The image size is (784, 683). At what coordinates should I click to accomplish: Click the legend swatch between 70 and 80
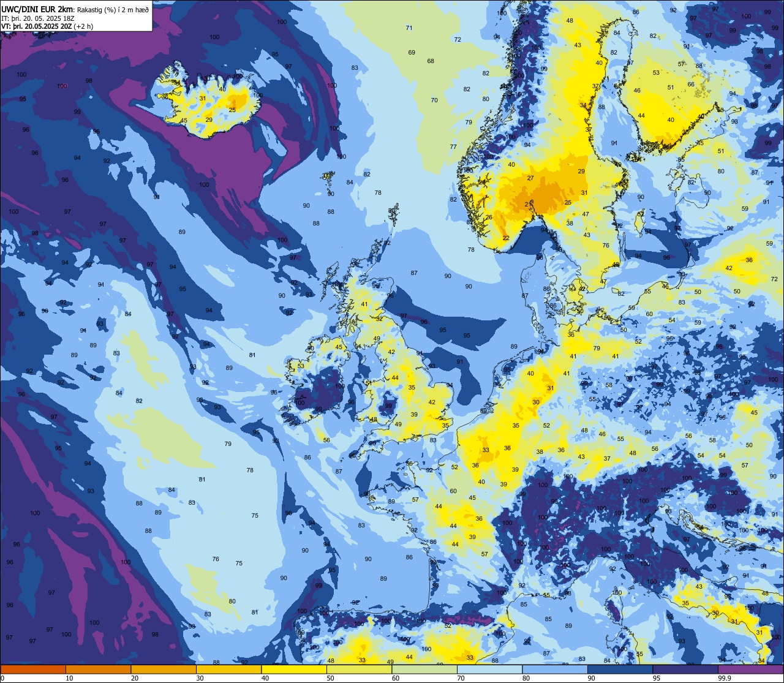[x=489, y=670]
